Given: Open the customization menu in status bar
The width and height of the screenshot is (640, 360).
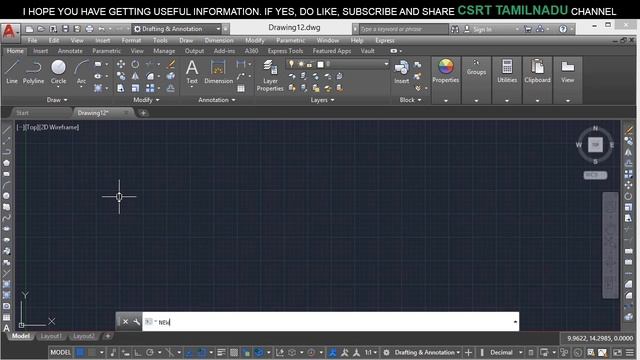Looking at the screenshot, I should coord(630,352).
